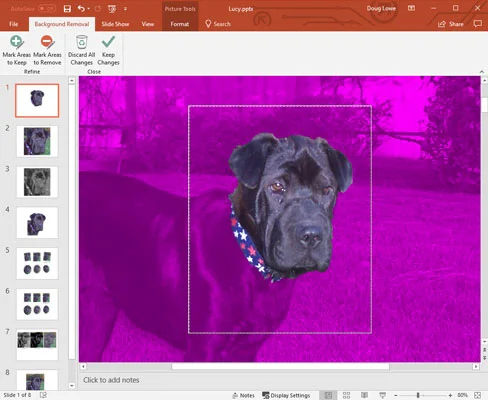Save the presentation using the floppy icon
The image size is (488, 400).
(x=67, y=9)
